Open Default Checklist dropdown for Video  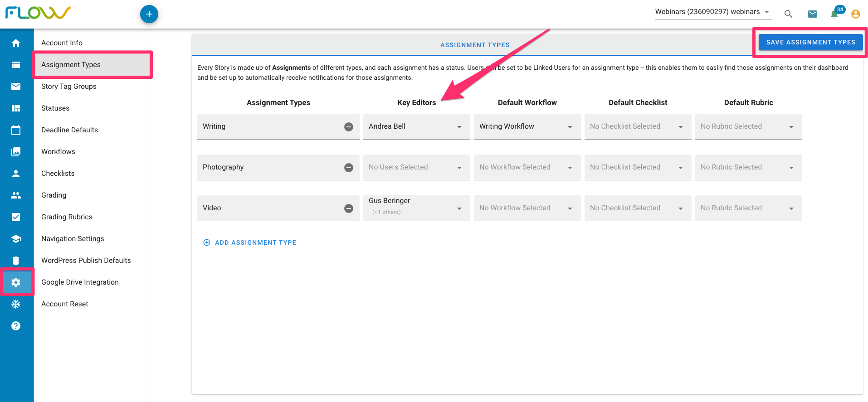(x=638, y=208)
